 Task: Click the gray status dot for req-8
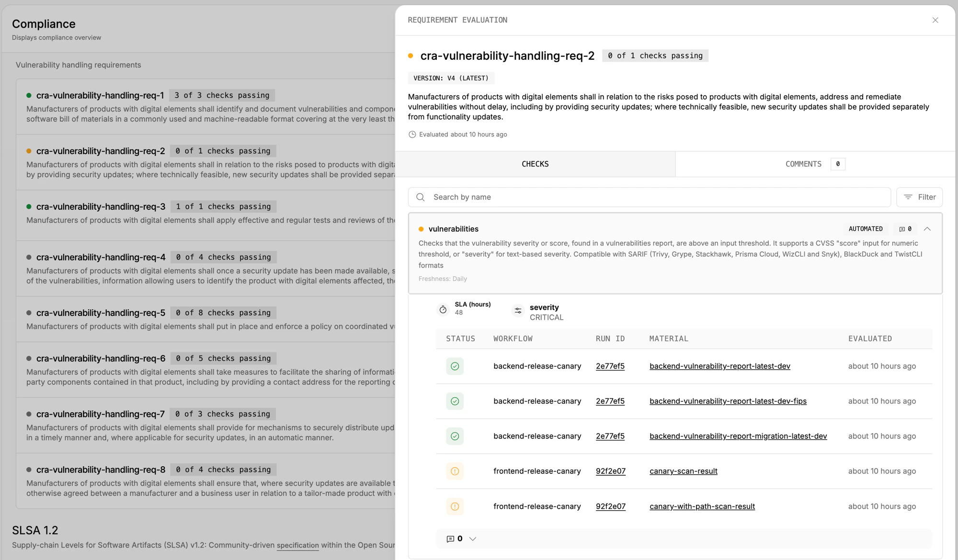tap(29, 470)
